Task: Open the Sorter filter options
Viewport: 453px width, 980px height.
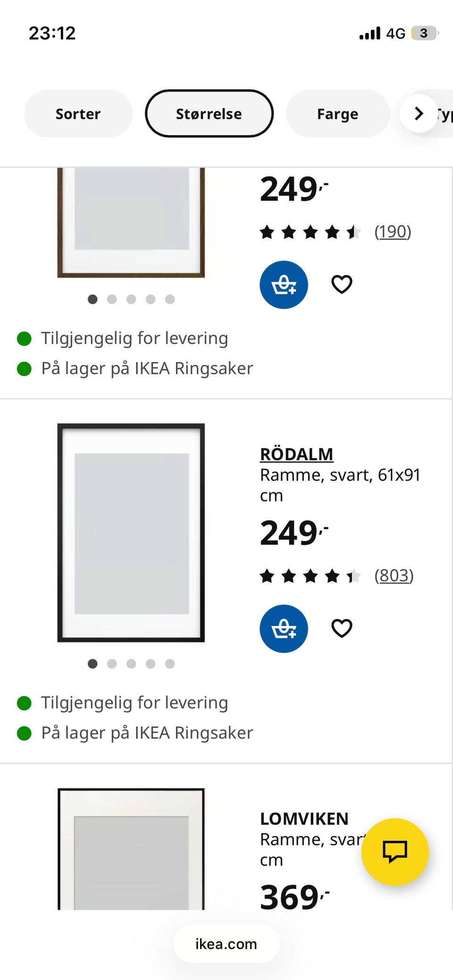Action: 78,114
